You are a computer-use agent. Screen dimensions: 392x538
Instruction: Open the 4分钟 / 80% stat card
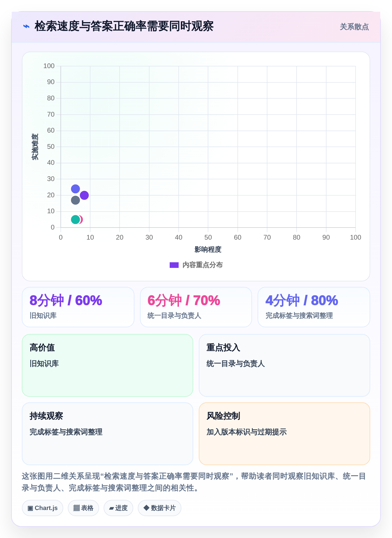(314, 307)
